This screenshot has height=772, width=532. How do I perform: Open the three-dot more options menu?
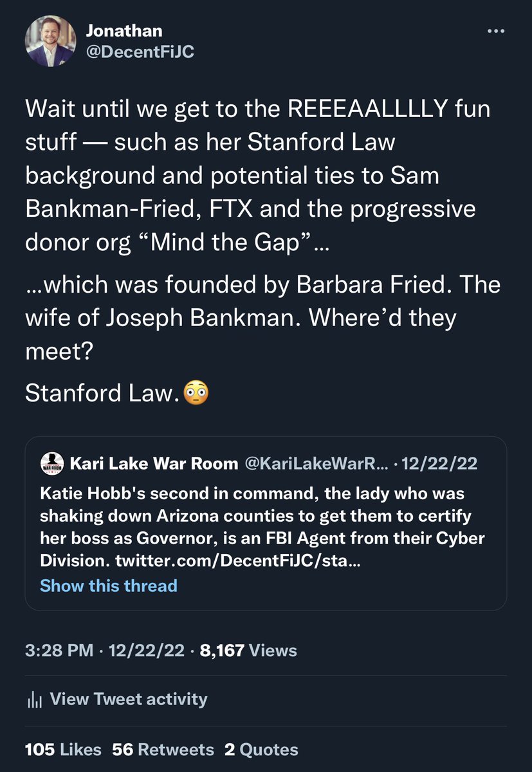click(x=495, y=31)
